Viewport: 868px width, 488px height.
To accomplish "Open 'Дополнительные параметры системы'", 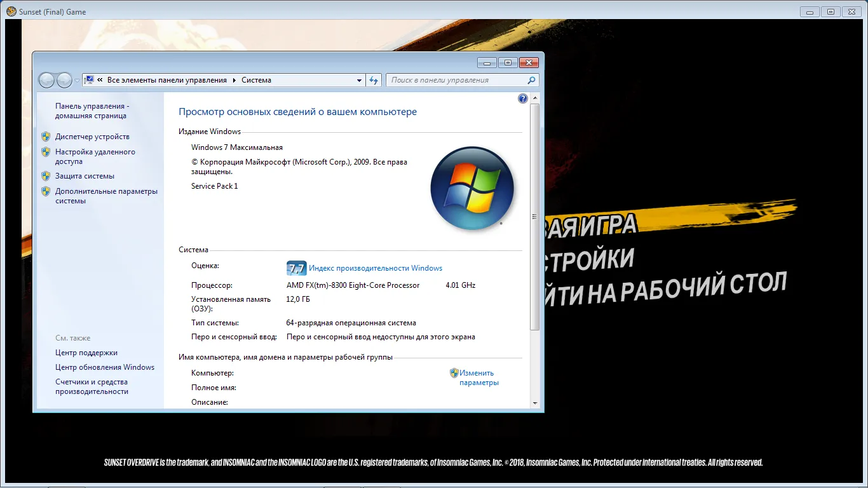I will click(x=106, y=196).
